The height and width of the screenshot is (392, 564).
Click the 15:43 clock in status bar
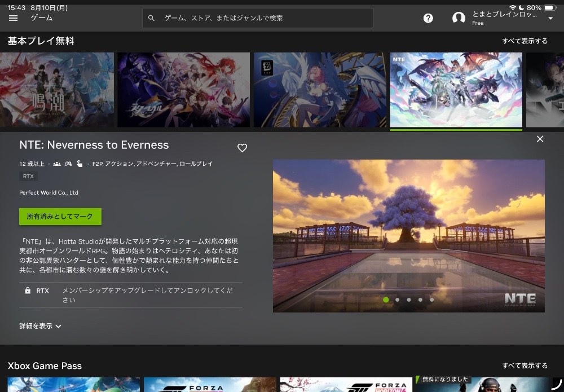16,7
